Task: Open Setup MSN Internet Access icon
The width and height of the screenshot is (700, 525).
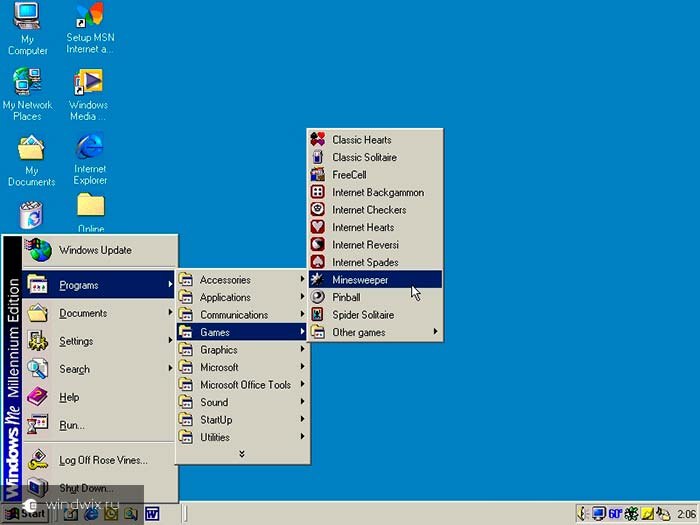Action: (x=90, y=29)
